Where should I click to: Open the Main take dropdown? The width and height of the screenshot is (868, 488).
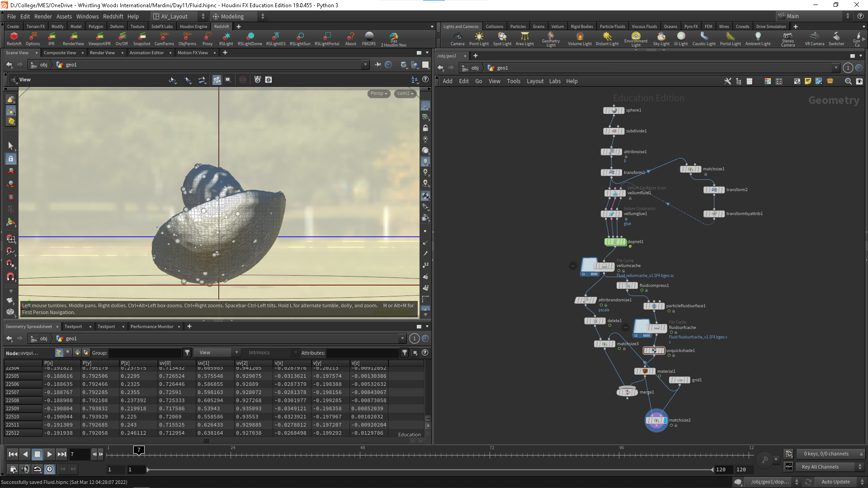[x=813, y=16]
